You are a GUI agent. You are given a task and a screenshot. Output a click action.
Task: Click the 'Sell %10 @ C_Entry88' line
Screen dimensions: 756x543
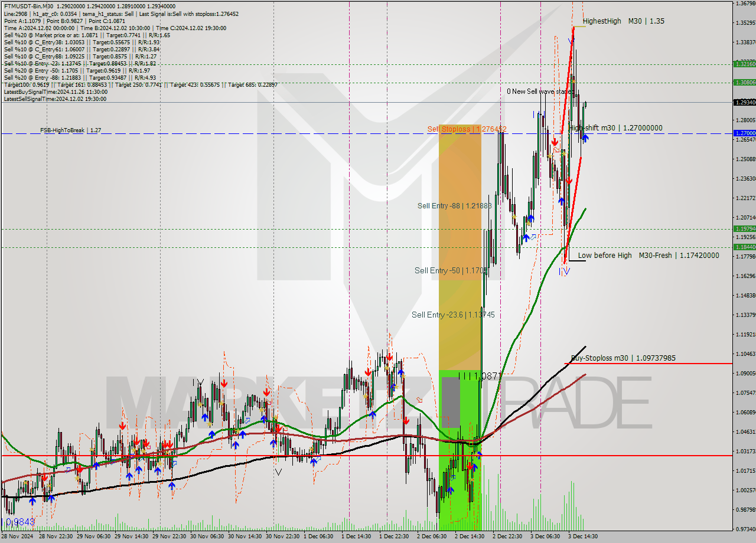80,56
